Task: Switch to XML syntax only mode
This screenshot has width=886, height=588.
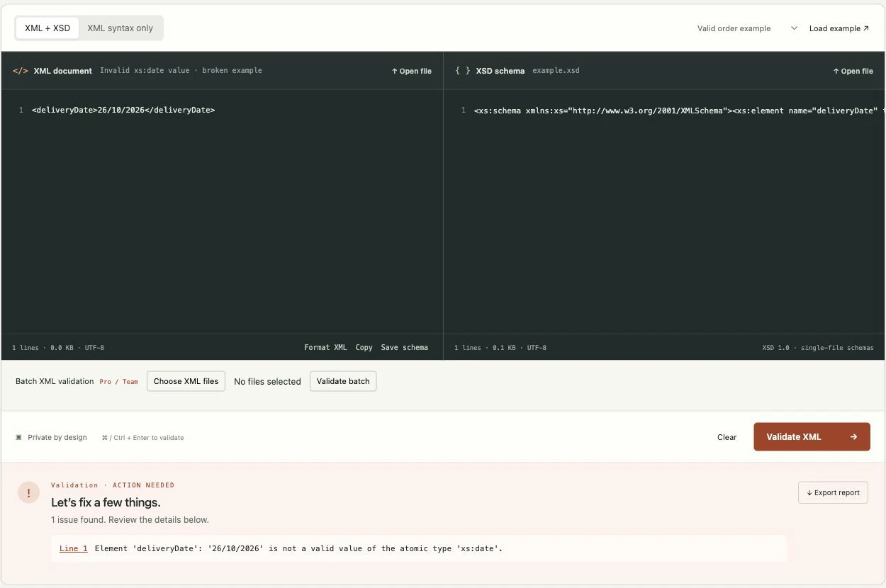Action: (120, 28)
